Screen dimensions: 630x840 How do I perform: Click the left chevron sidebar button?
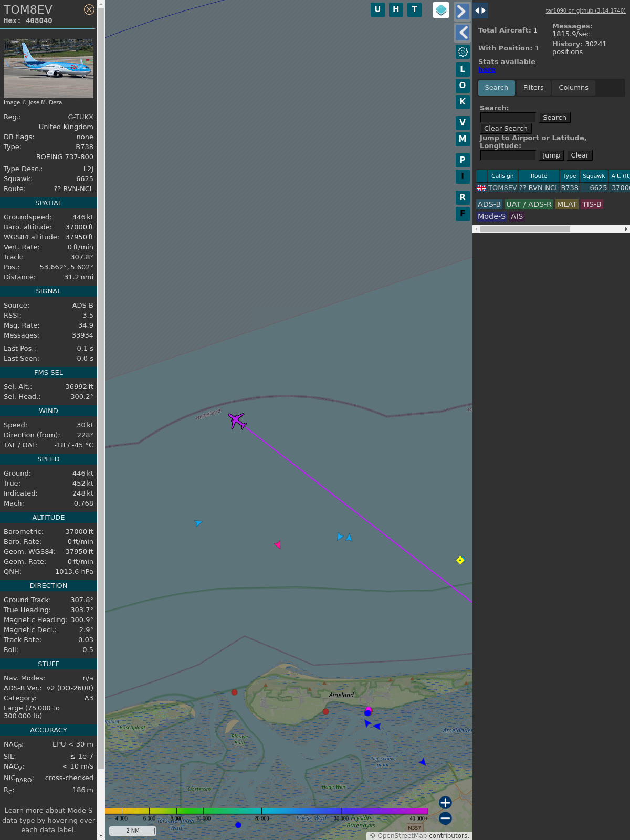[x=462, y=33]
